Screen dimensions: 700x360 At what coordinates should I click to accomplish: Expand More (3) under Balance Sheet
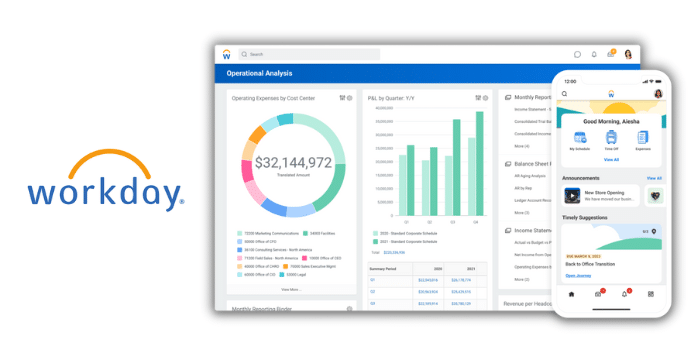pos(522,213)
